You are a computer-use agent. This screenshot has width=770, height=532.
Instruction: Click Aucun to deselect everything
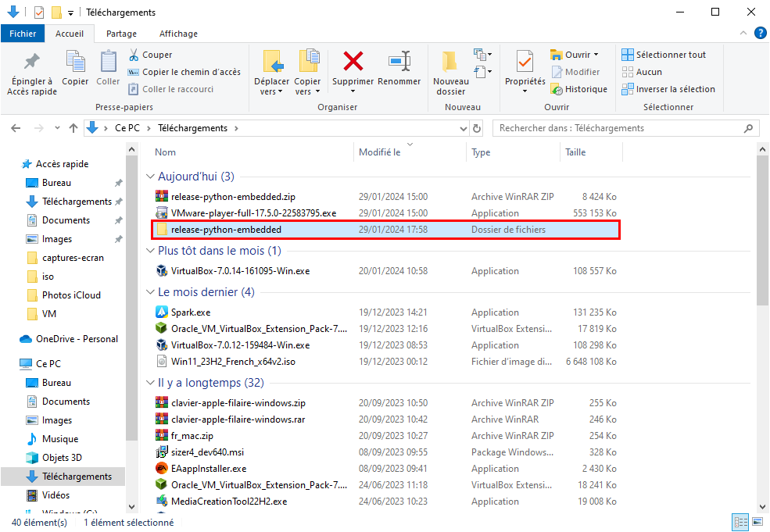click(642, 72)
